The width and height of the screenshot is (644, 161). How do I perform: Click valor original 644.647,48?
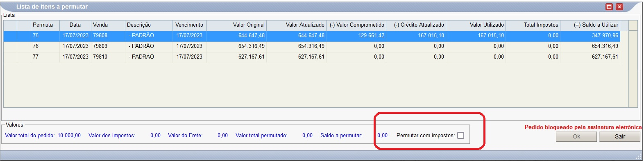(x=252, y=36)
